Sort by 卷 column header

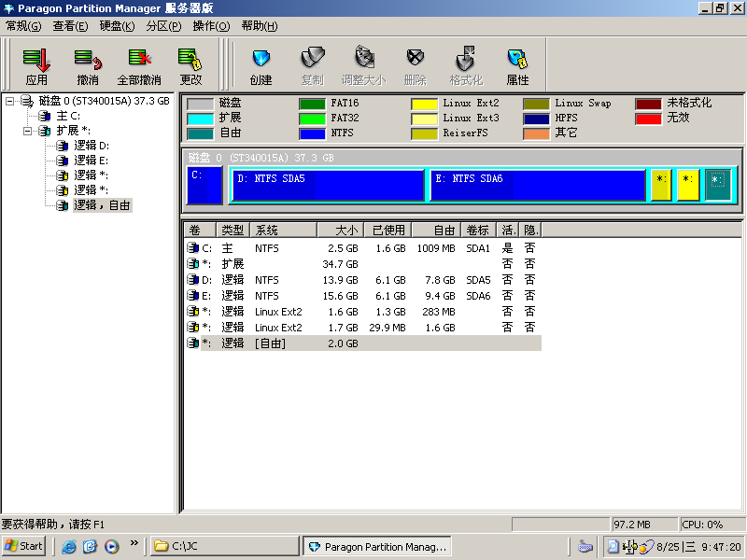[200, 231]
